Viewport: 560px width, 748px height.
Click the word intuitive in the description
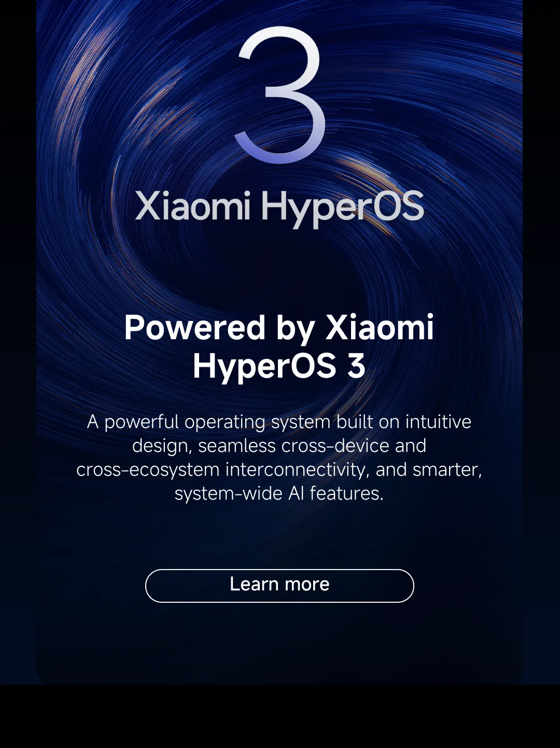[x=438, y=421]
